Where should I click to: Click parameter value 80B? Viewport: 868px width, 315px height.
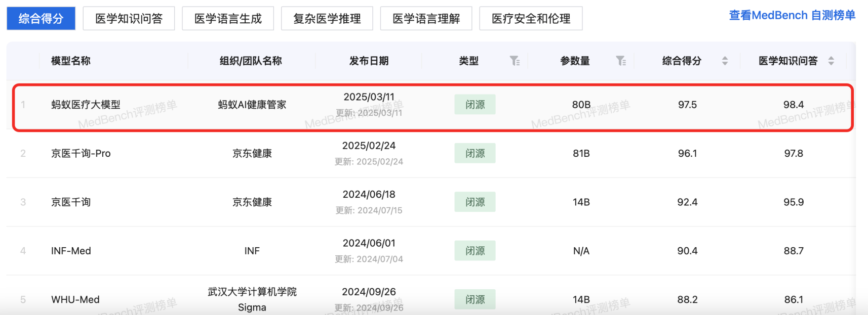[581, 105]
